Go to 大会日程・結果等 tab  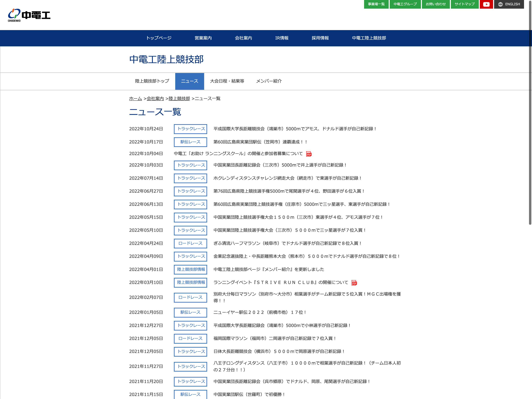pos(227,81)
